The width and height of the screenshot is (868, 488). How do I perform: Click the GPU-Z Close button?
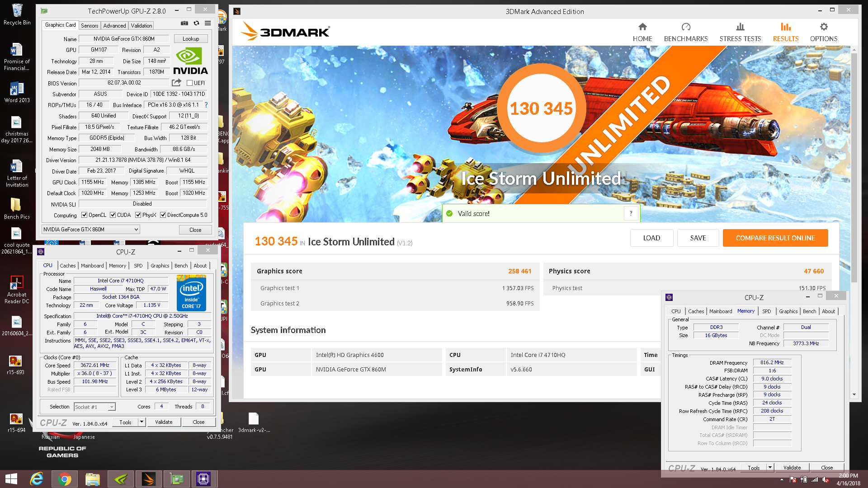(x=195, y=230)
